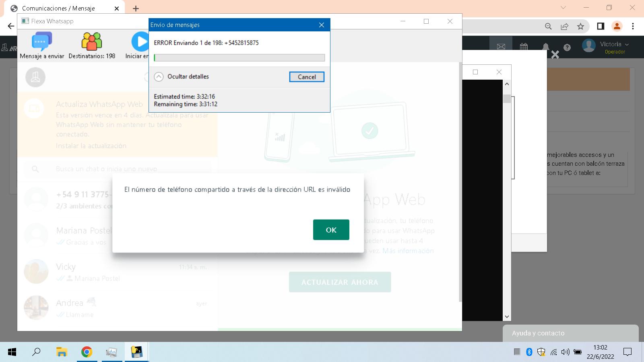Image resolution: width=644 pixels, height=362 pixels.
Task: Open the monitor app in the taskbar
Action: [x=111, y=352]
